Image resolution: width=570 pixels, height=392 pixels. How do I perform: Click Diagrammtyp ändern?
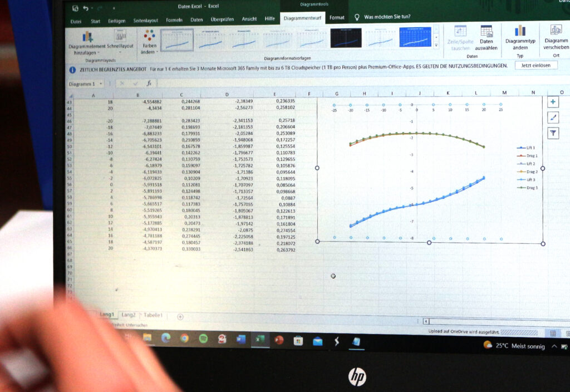click(520, 37)
